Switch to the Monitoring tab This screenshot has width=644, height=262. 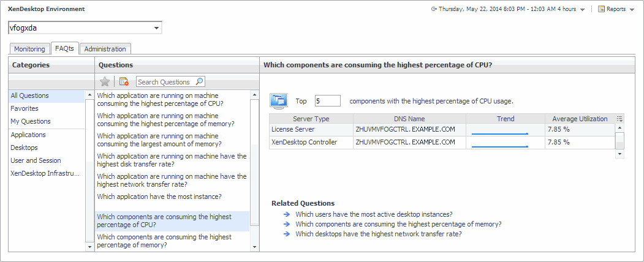pyautogui.click(x=29, y=49)
